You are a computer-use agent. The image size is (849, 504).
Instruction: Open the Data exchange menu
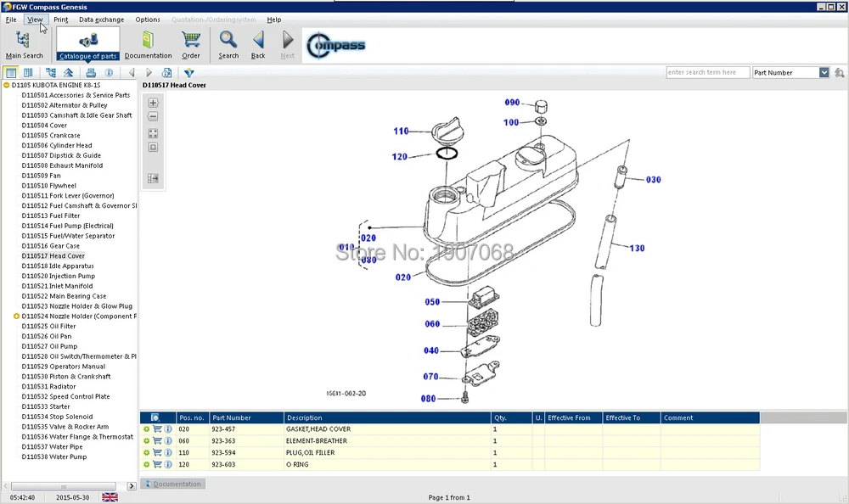[x=101, y=20]
